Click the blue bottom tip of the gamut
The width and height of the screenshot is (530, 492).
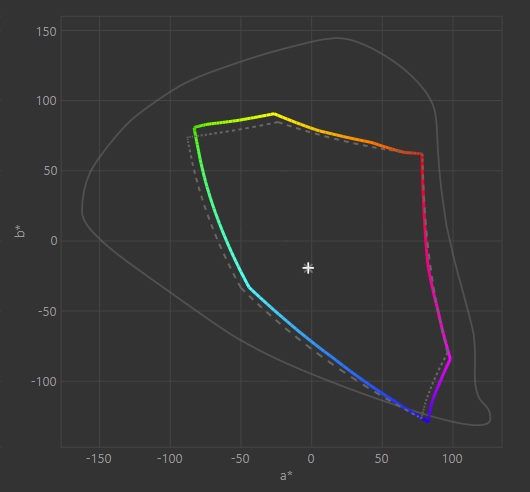427,420
